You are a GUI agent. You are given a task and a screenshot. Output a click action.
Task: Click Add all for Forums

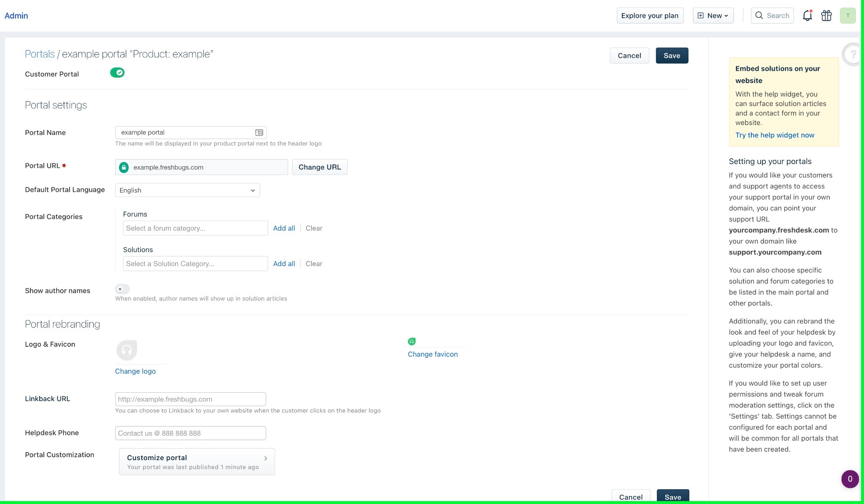[284, 228]
